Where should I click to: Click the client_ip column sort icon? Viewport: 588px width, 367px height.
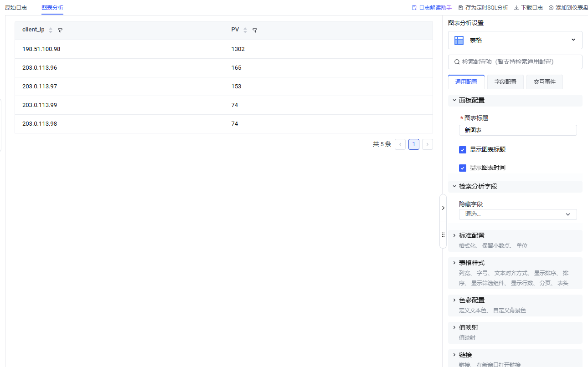(x=51, y=30)
